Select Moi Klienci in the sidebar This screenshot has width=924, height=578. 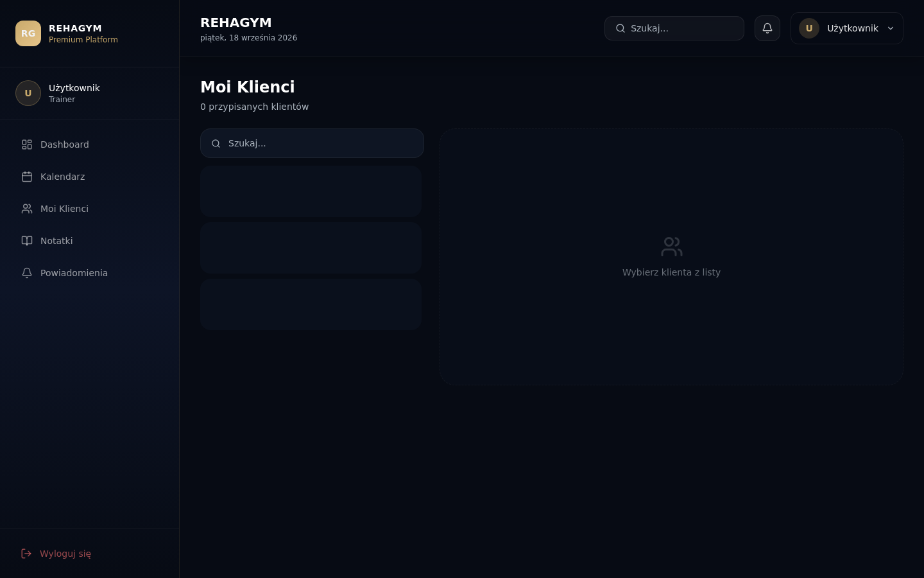coord(90,209)
